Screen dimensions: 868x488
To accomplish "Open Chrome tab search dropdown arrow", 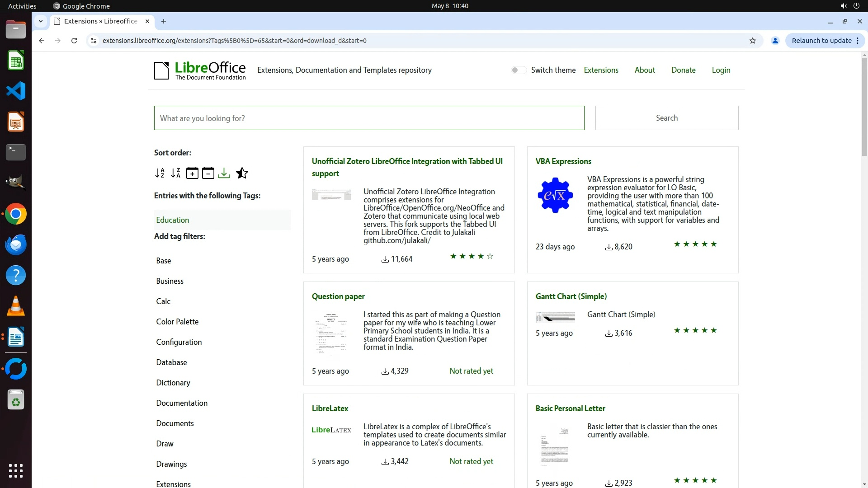I will click(41, 21).
